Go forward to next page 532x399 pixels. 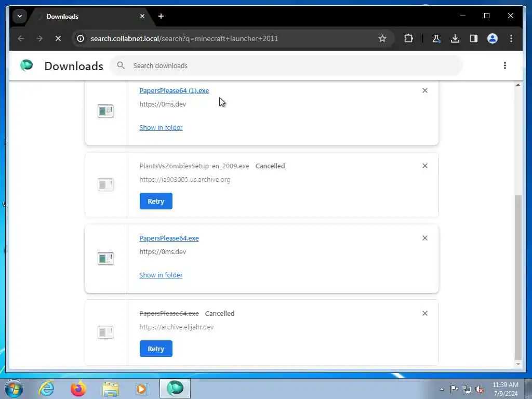(39, 38)
